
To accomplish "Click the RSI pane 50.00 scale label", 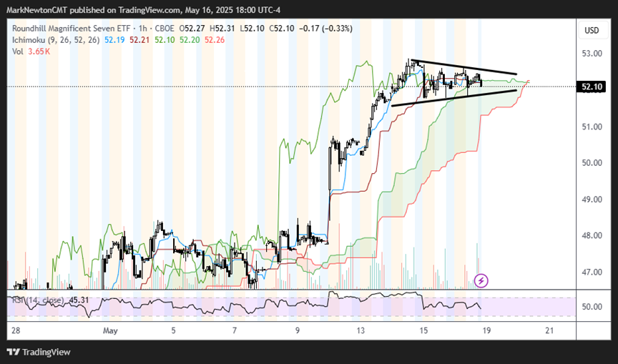I will pyautogui.click(x=592, y=307).
